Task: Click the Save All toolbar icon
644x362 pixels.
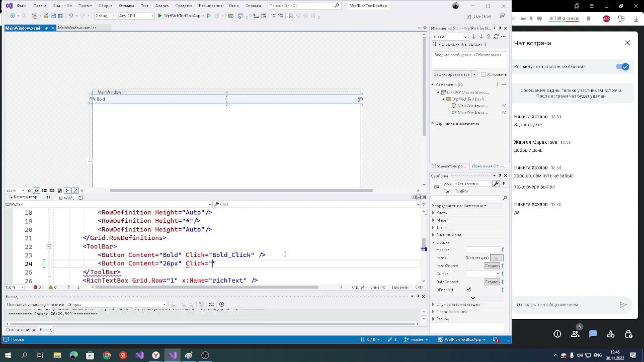Action: coord(60,16)
